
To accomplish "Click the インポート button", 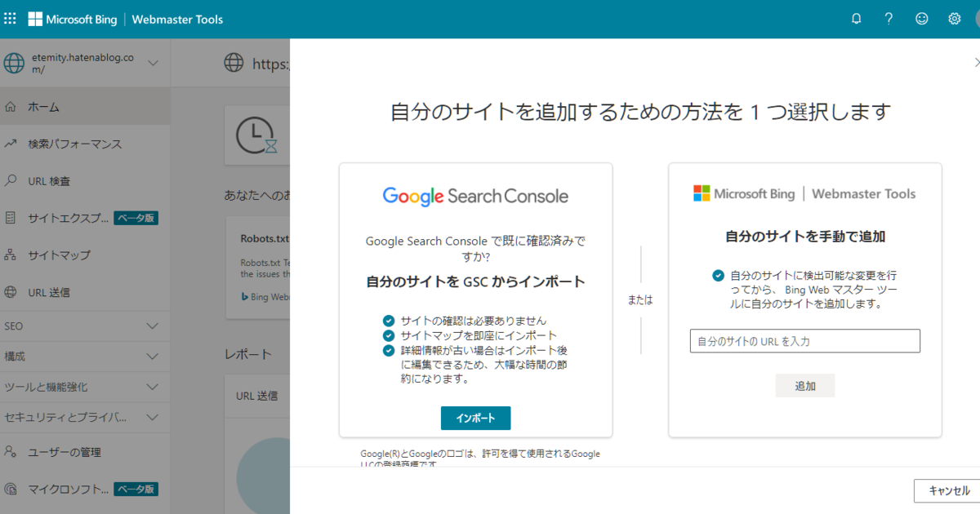I will pyautogui.click(x=475, y=418).
